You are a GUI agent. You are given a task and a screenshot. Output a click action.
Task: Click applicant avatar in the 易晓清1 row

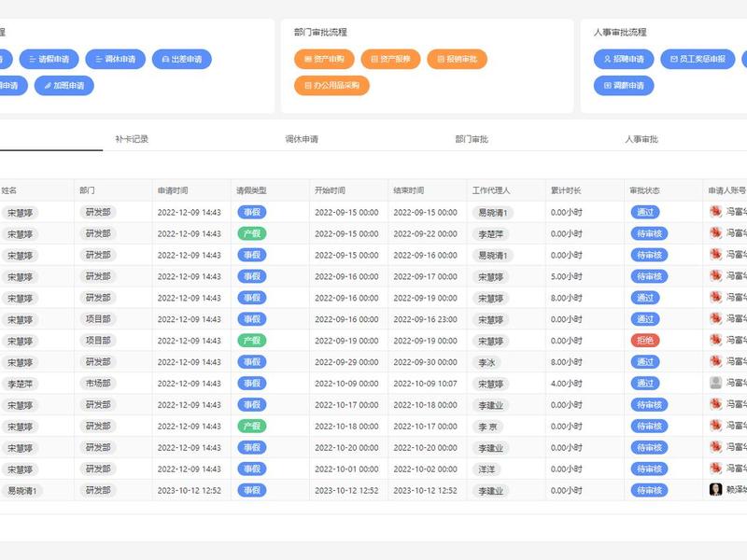click(715, 489)
